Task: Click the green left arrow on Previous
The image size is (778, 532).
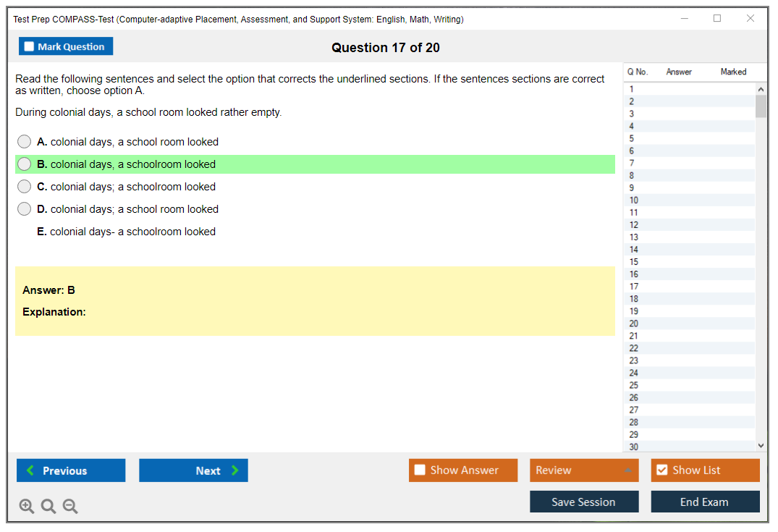Action: (x=30, y=470)
